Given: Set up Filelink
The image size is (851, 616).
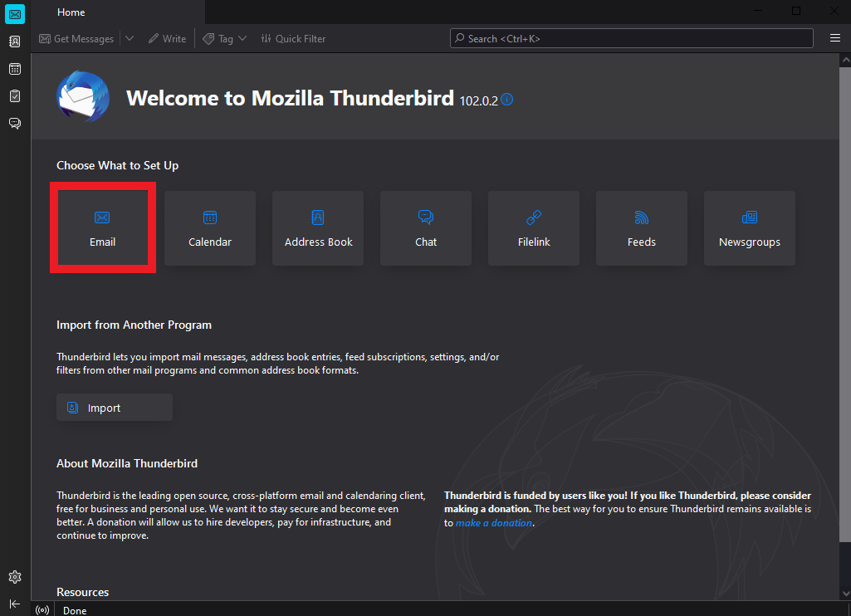Looking at the screenshot, I should 534,228.
